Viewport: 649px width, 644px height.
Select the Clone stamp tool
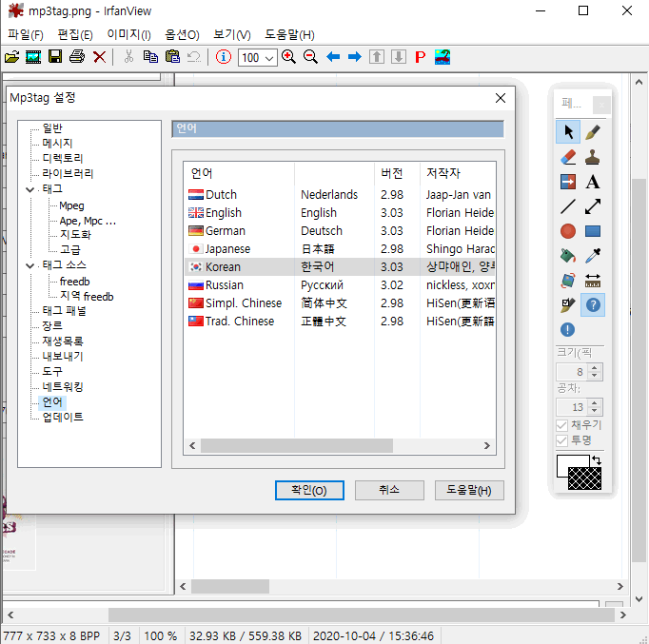(x=593, y=157)
